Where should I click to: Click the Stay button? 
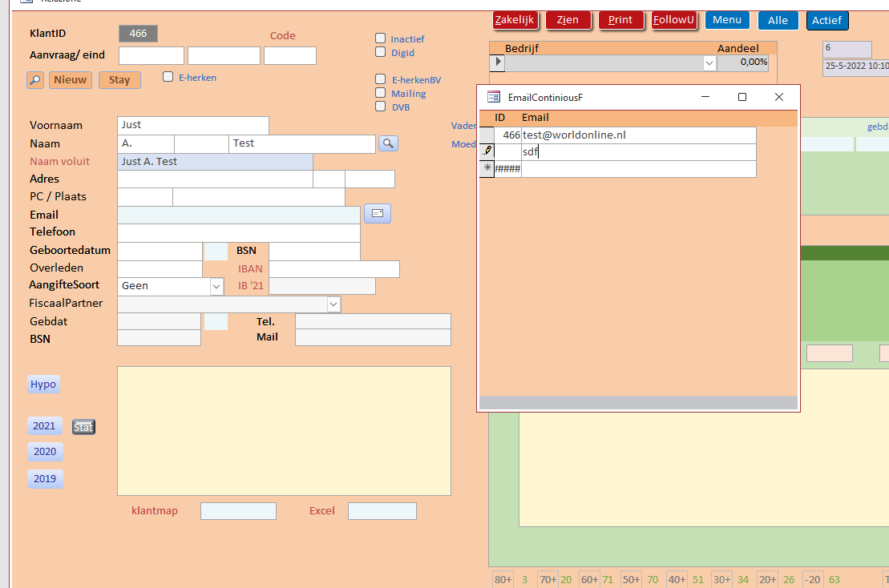pyautogui.click(x=119, y=80)
